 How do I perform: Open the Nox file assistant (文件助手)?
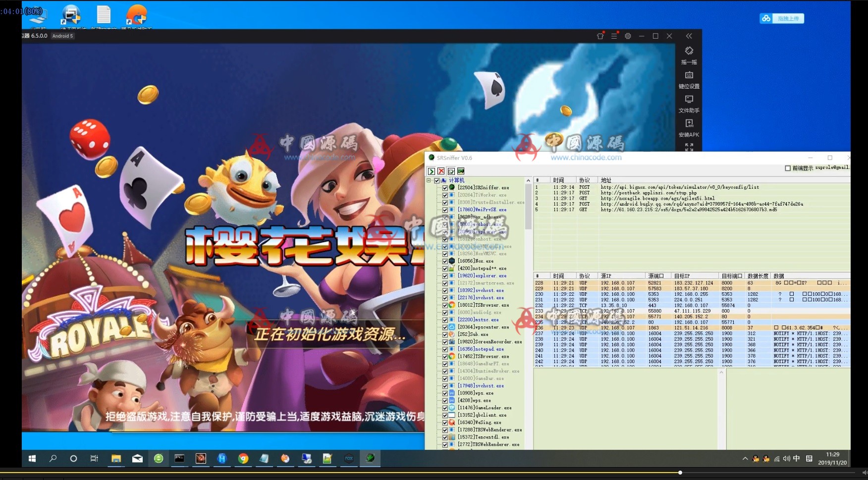coord(689,104)
